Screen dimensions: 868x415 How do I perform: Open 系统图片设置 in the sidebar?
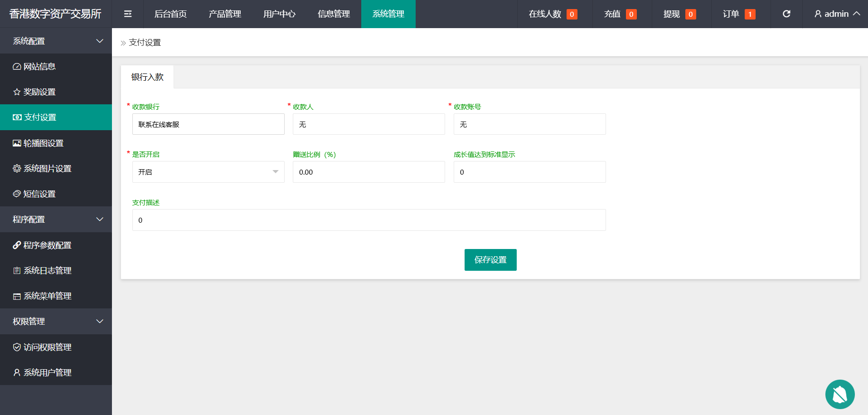tap(56, 169)
